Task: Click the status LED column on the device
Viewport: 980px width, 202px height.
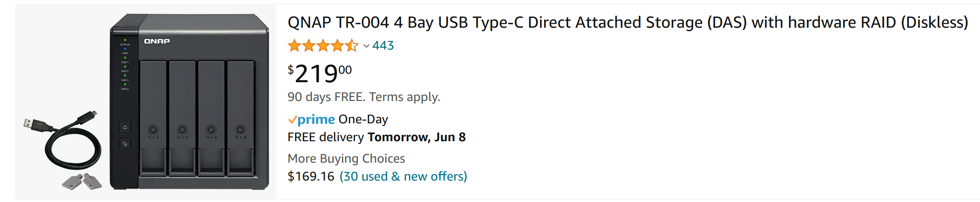Action: pyautogui.click(x=125, y=65)
